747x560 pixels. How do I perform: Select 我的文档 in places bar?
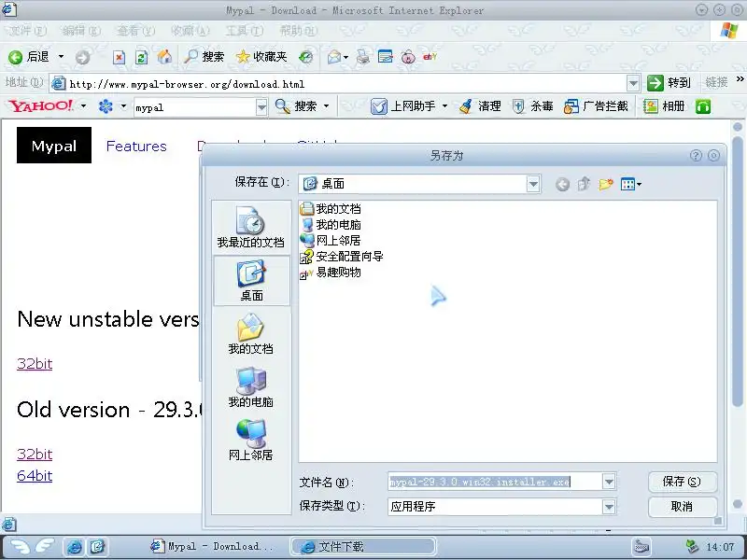250,334
